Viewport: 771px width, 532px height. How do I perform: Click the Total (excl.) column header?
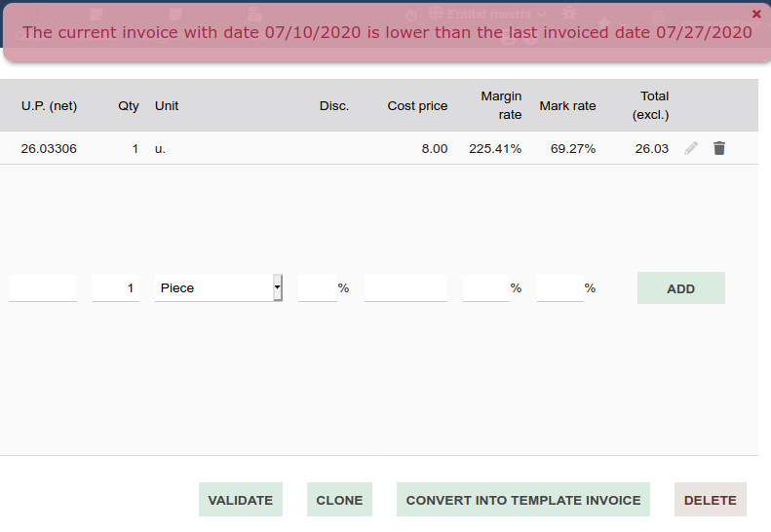pos(651,105)
